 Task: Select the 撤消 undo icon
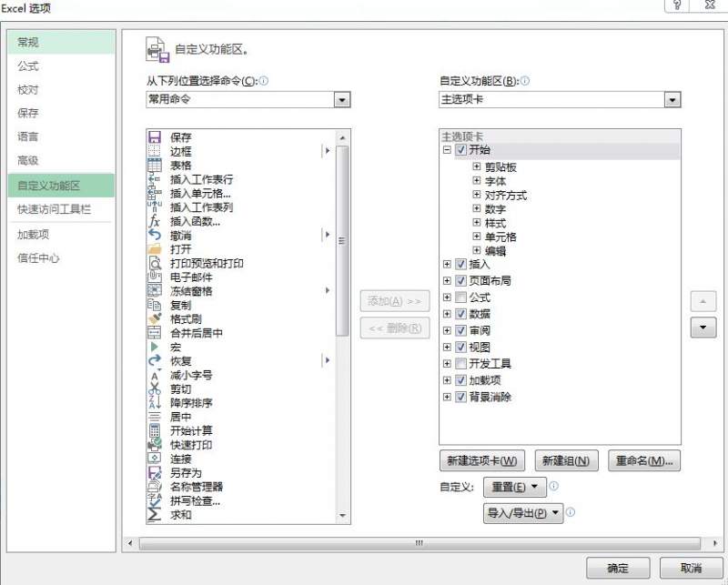pyautogui.click(x=154, y=235)
